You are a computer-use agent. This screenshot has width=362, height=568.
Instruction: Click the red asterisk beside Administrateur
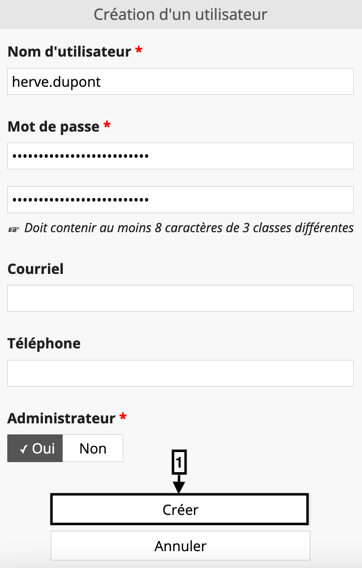[123, 416]
